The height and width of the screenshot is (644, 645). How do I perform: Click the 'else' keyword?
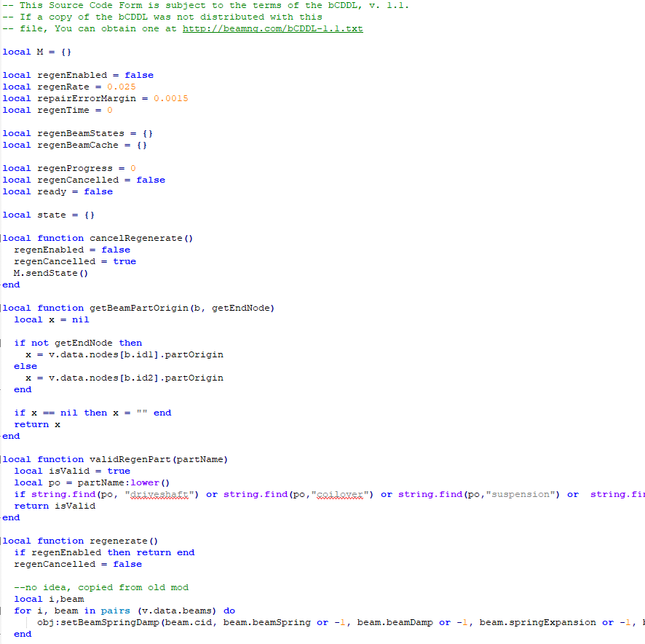click(25, 367)
